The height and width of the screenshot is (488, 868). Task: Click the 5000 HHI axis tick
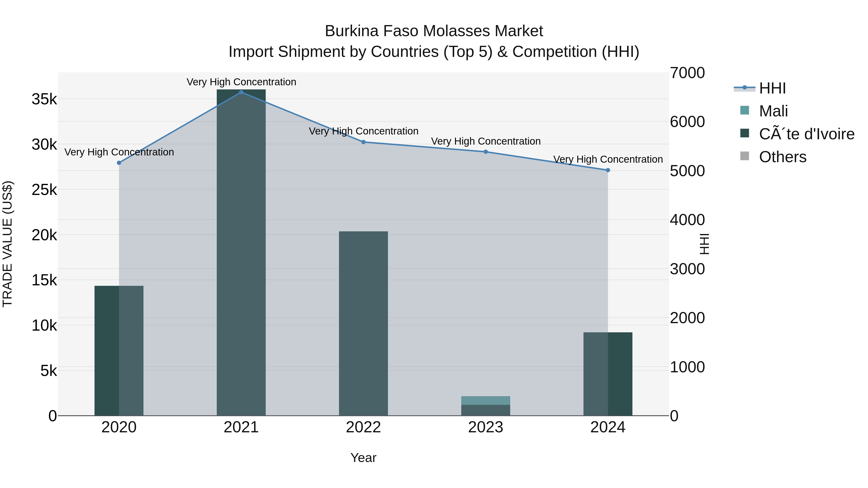pos(687,171)
